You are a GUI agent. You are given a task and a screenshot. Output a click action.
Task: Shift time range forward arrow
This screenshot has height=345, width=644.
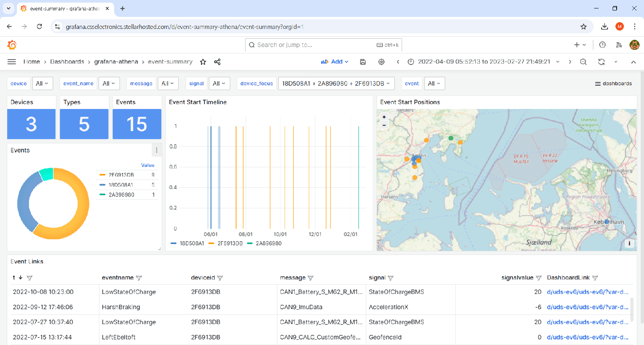(x=570, y=62)
